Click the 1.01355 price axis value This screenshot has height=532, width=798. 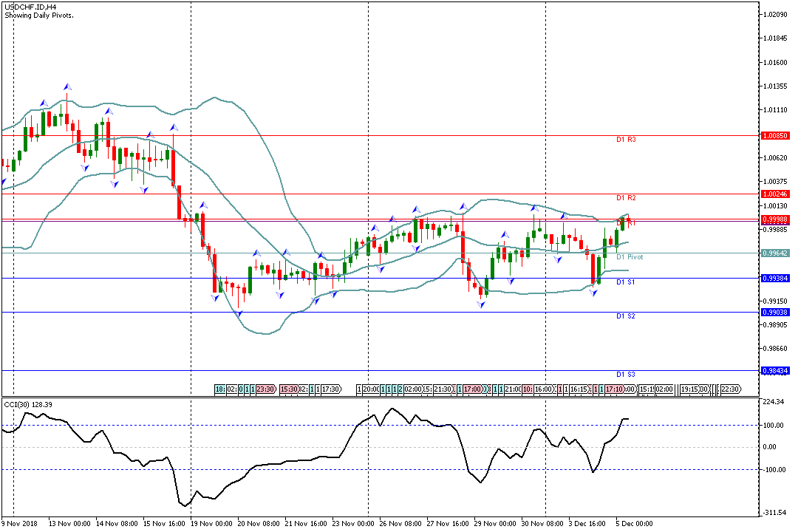point(775,86)
